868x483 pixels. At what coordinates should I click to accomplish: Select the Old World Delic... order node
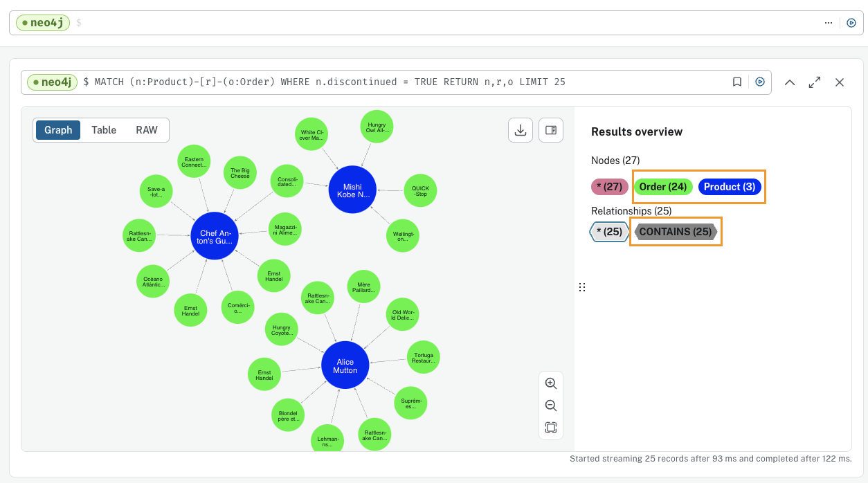(x=401, y=316)
